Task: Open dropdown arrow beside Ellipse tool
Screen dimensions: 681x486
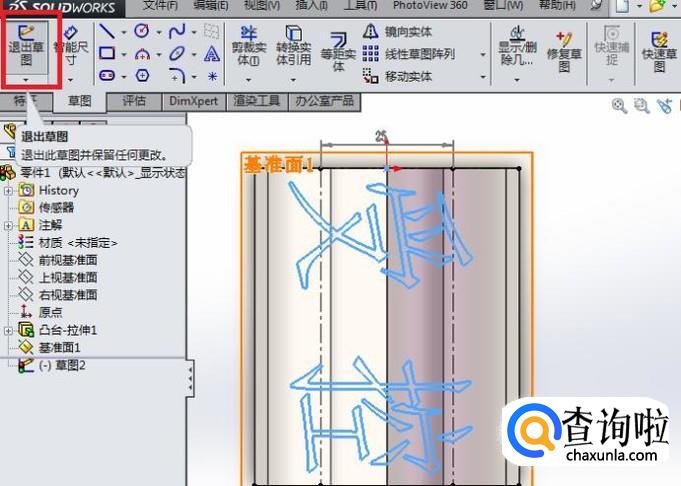Action: (x=194, y=55)
